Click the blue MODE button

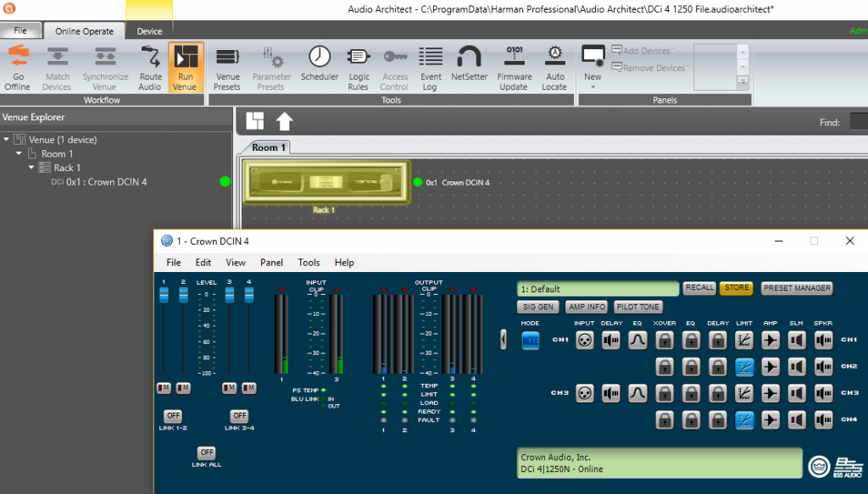pyautogui.click(x=531, y=341)
